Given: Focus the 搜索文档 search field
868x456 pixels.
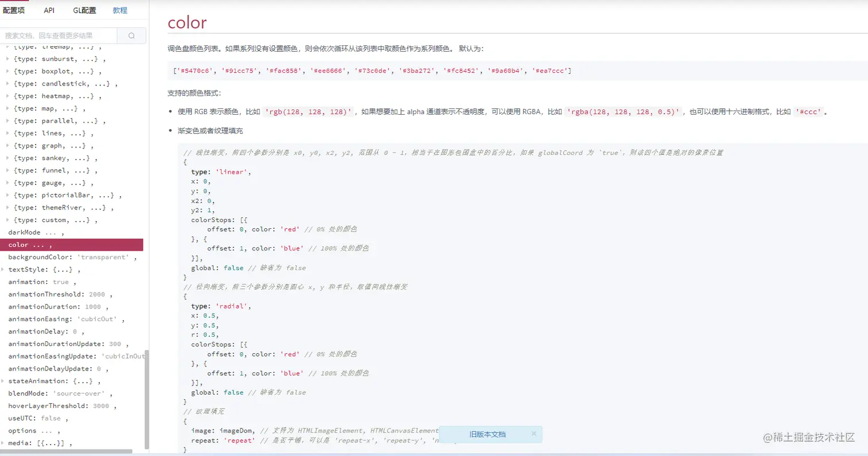Looking at the screenshot, I should click(x=59, y=36).
